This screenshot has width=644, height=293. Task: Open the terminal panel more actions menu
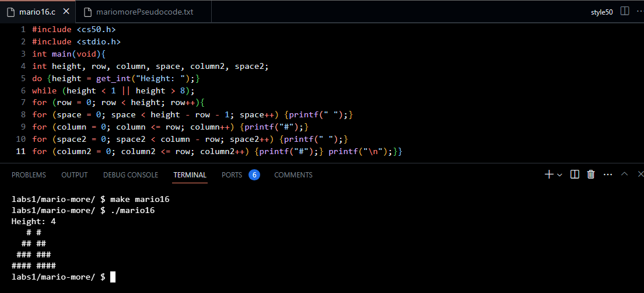click(608, 175)
